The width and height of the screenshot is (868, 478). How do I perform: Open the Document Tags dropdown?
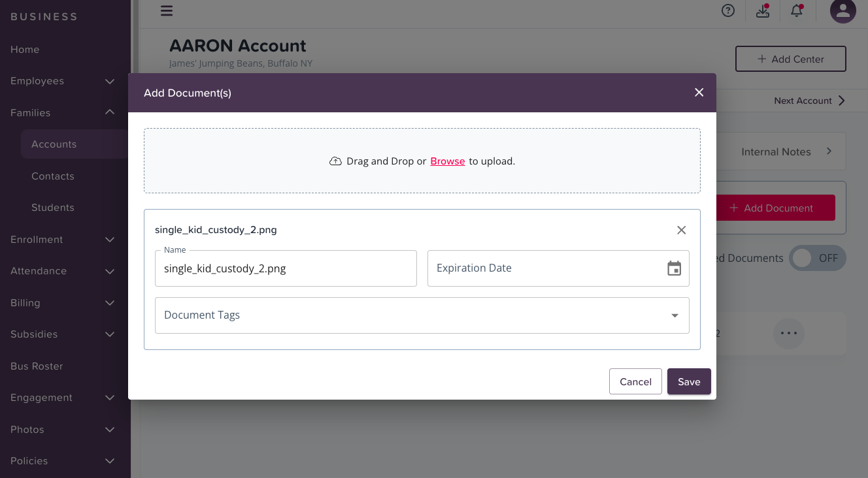[422, 315]
